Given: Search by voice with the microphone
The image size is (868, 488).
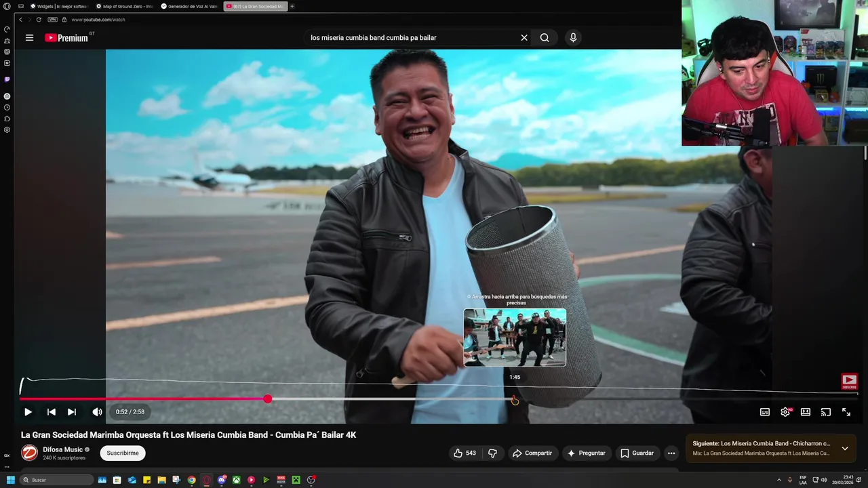Looking at the screenshot, I should pyautogui.click(x=573, y=38).
